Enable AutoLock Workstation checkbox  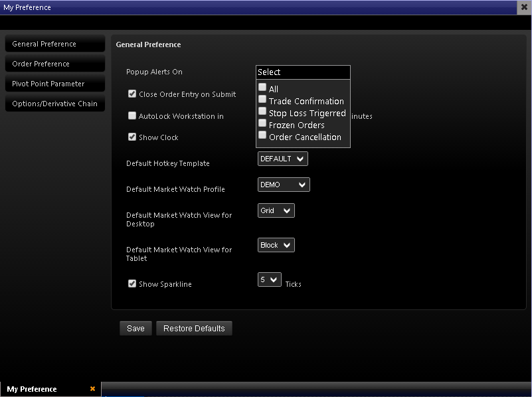[132, 116]
